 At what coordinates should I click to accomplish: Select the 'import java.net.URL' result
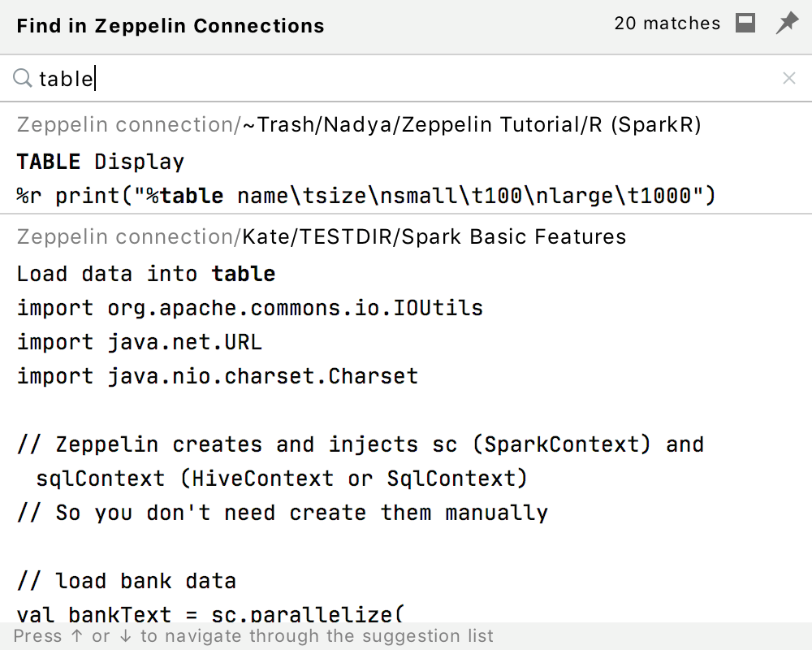(x=138, y=342)
